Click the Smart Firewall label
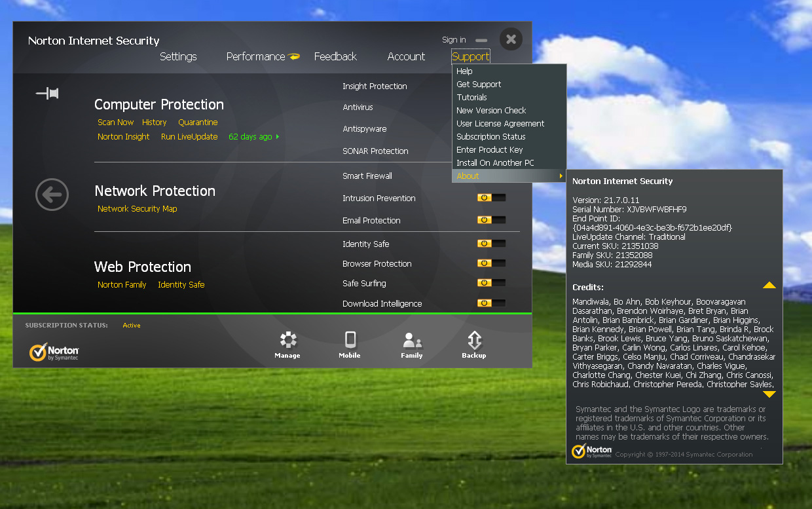The height and width of the screenshot is (509, 812). click(367, 176)
